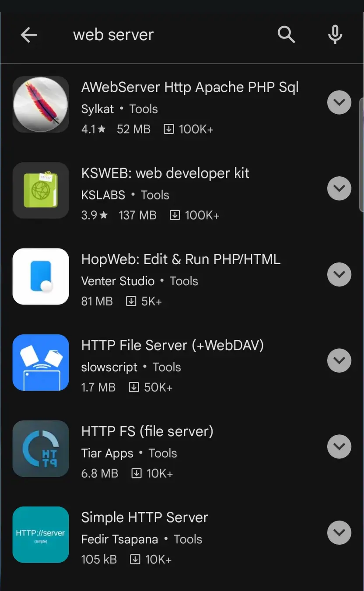Open the HTTP FS options chevron

click(x=339, y=447)
